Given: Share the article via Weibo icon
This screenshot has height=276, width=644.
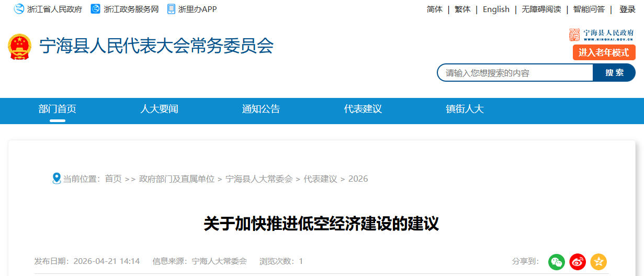Looking at the screenshot, I should (x=578, y=262).
